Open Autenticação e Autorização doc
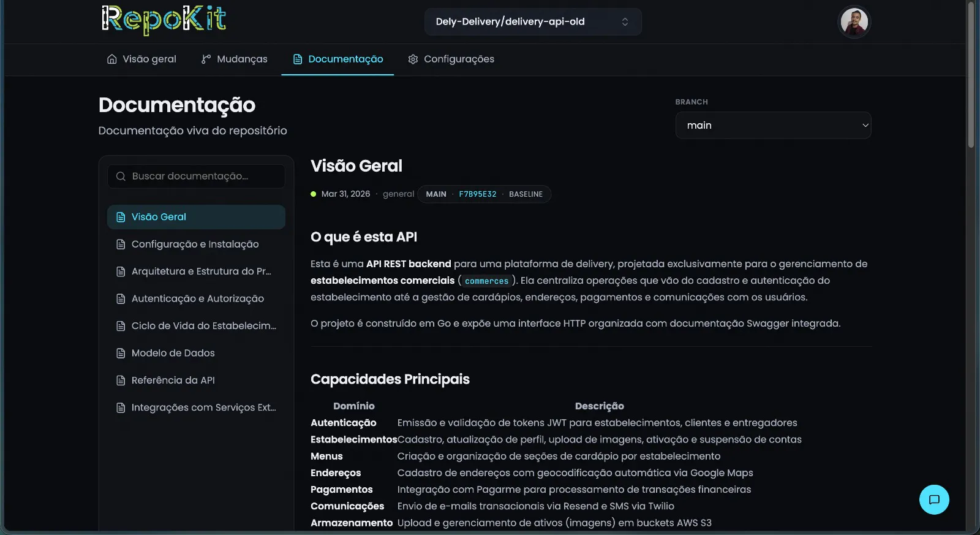980x535 pixels. point(196,298)
